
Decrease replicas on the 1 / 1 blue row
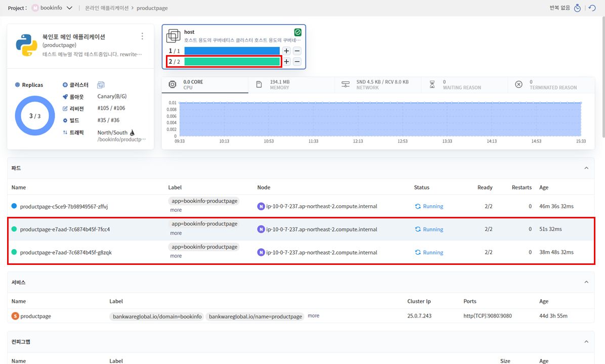pyautogui.click(x=297, y=51)
